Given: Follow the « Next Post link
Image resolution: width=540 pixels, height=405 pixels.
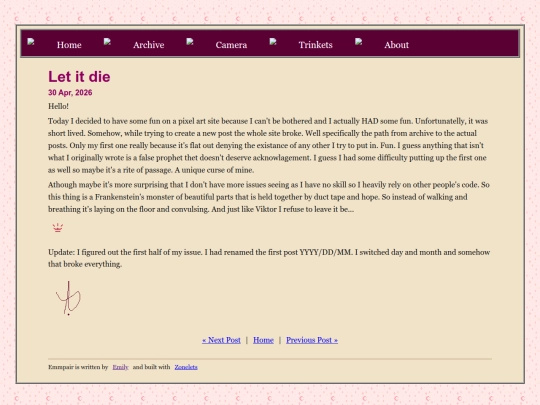Looking at the screenshot, I should point(221,340).
